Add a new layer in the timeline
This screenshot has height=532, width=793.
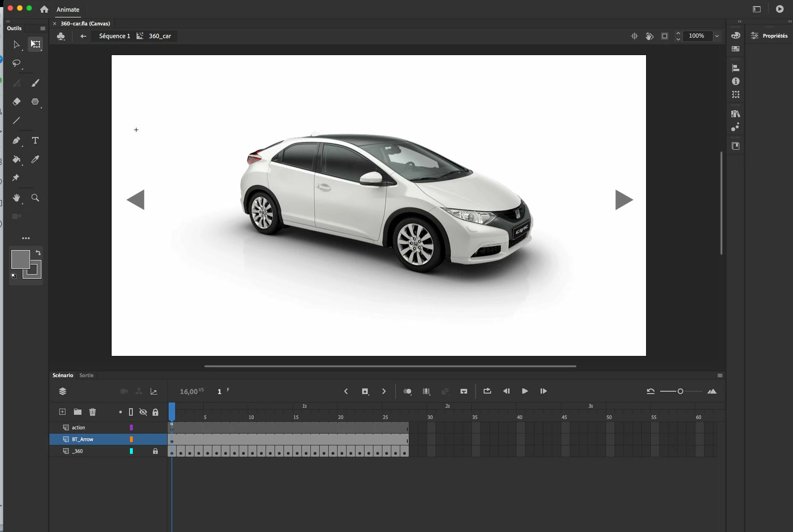(62, 412)
